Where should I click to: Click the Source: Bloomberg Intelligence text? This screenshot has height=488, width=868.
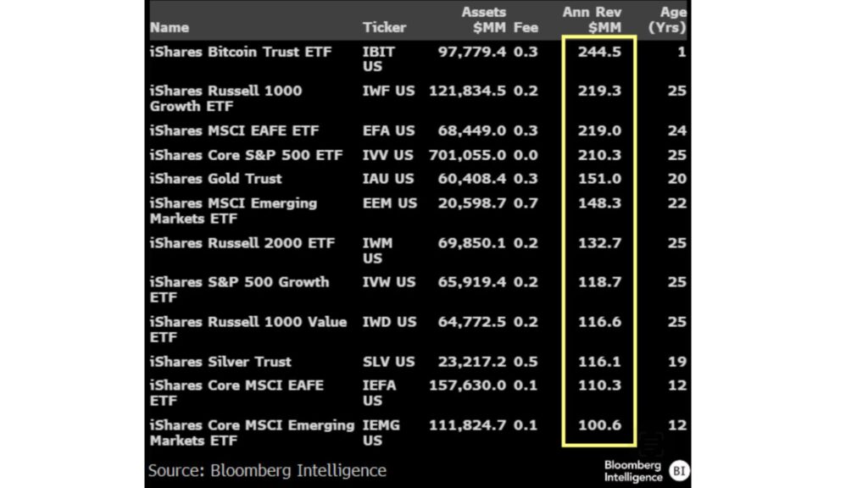pyautogui.click(x=267, y=470)
